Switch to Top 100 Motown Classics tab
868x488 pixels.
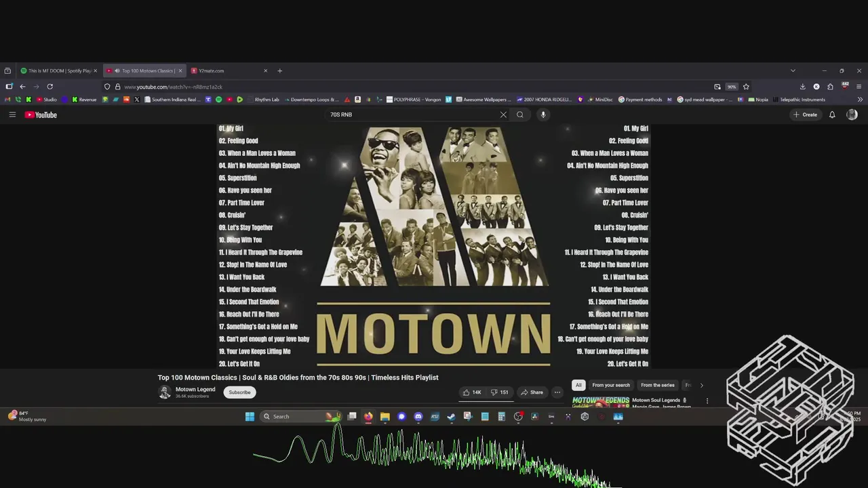pos(144,70)
